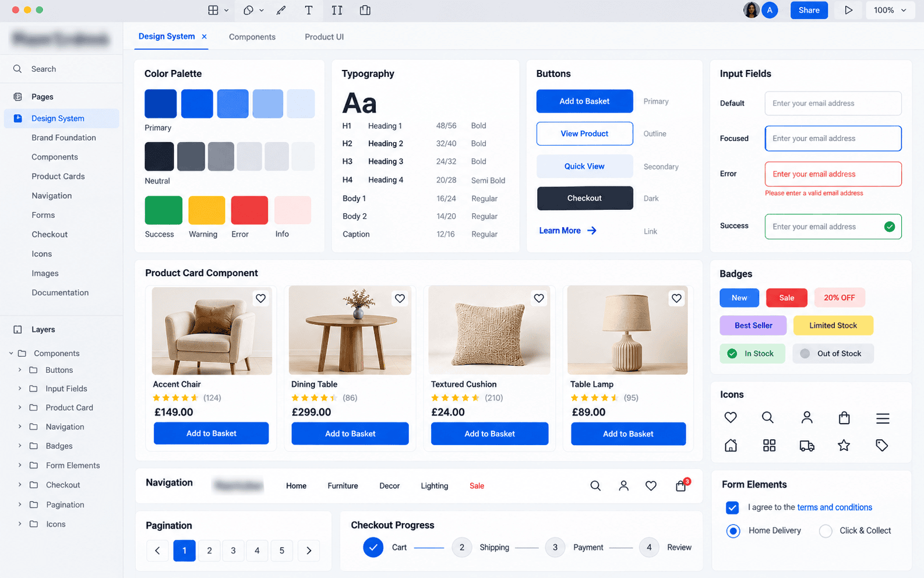Select the Click & Collect radio button
924x578 pixels.
point(826,531)
